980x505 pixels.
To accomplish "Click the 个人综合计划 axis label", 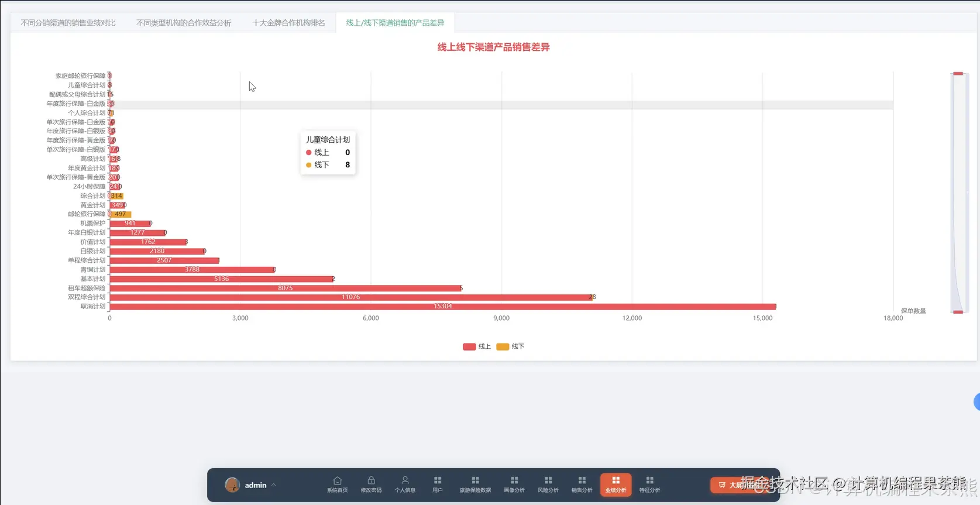I will point(87,113).
